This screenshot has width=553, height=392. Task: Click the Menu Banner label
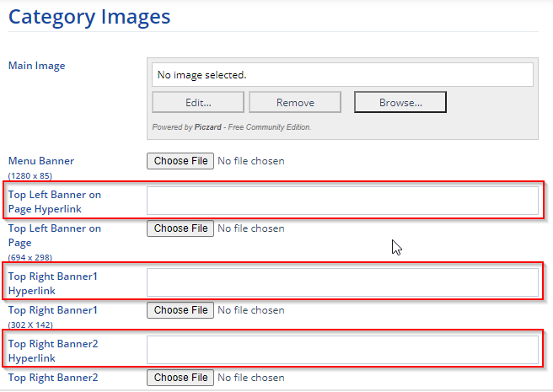point(41,160)
